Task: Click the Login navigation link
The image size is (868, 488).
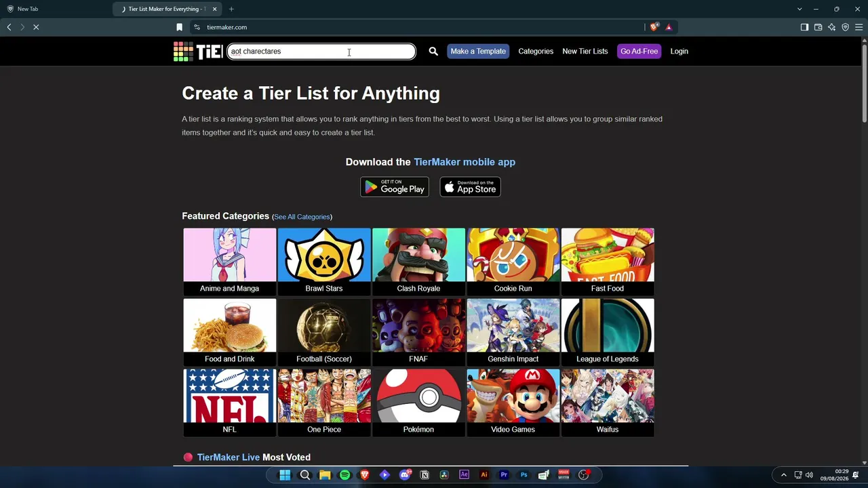Action: (679, 52)
